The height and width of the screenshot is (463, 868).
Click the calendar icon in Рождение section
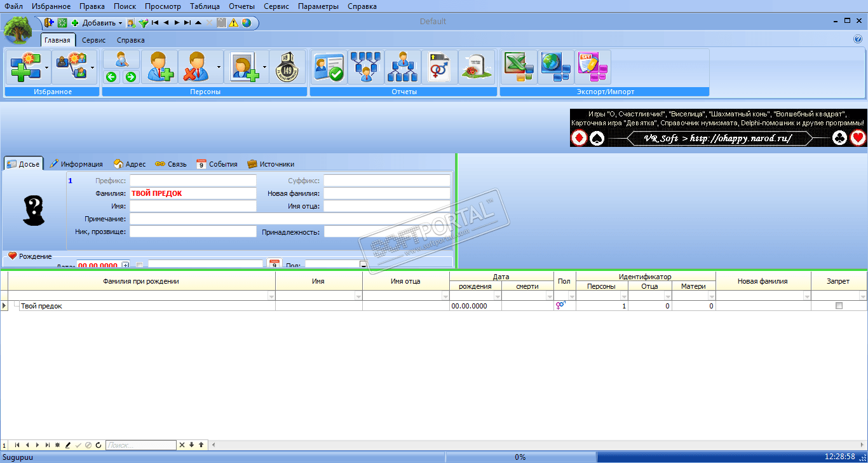point(275,264)
